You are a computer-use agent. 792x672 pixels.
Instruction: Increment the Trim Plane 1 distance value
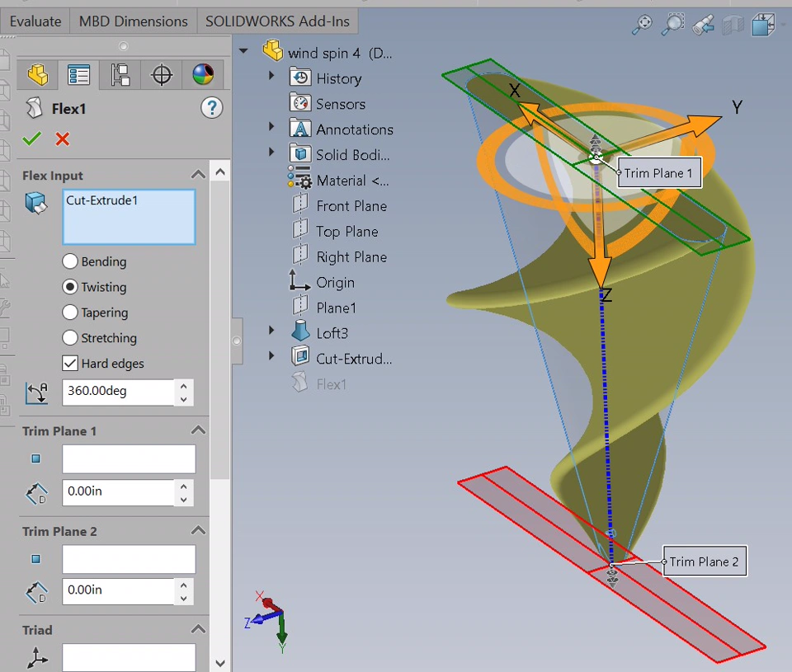point(184,486)
